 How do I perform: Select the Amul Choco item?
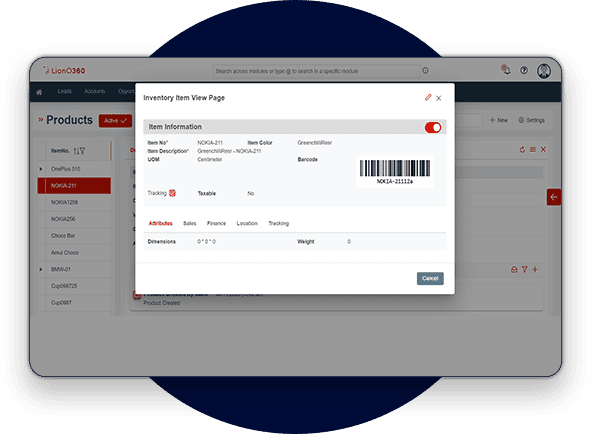pos(65,252)
